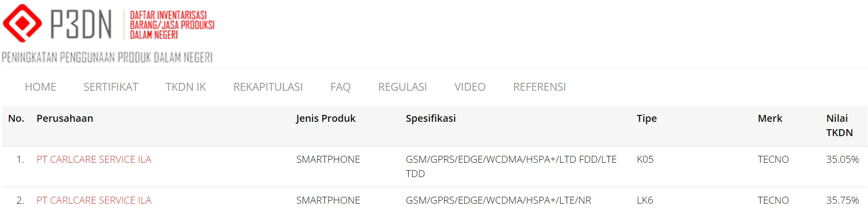Open the REKAPITULASI menu item
This screenshot has height=213, width=868.
tap(268, 87)
